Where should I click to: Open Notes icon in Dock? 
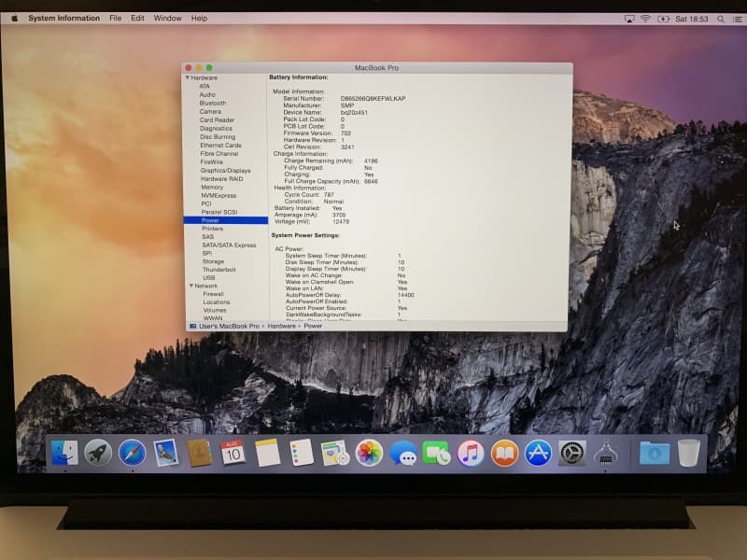(x=267, y=453)
